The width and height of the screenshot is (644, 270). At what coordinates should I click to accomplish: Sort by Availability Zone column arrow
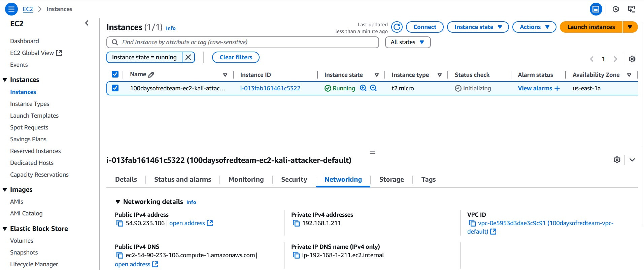coord(629,75)
